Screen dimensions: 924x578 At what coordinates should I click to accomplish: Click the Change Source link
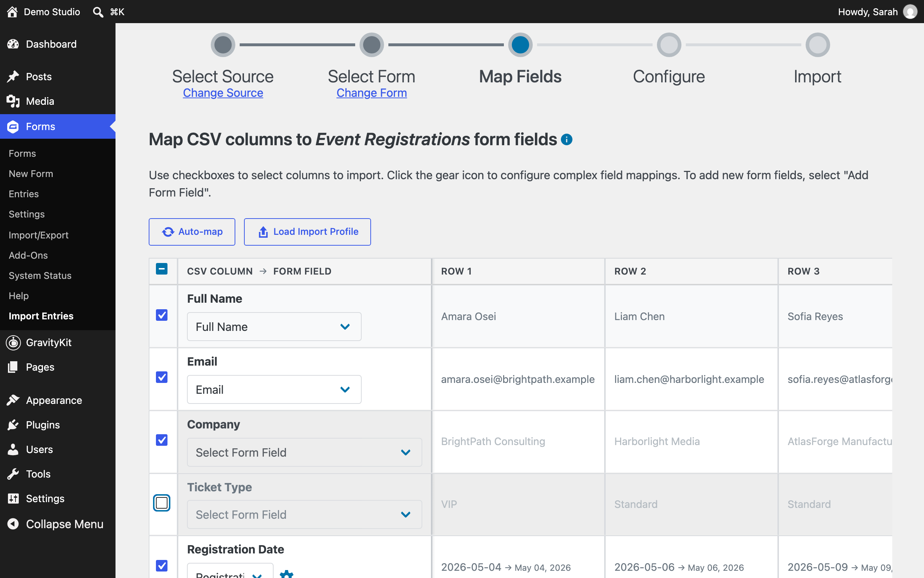coord(223,93)
